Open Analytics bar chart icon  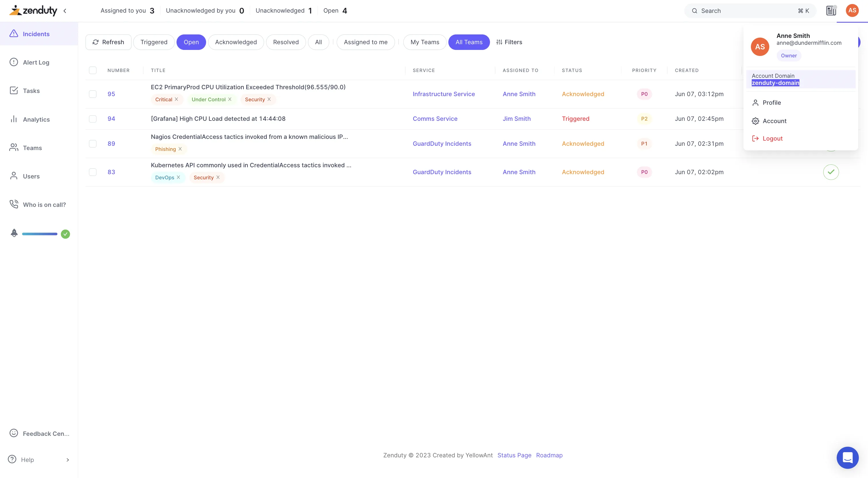(13, 119)
